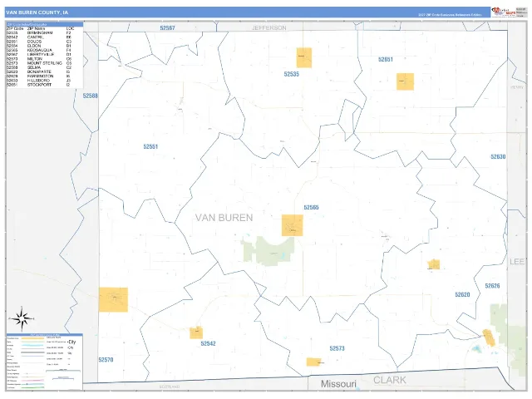Click the cyan water legend swatch

[x=33, y=346]
